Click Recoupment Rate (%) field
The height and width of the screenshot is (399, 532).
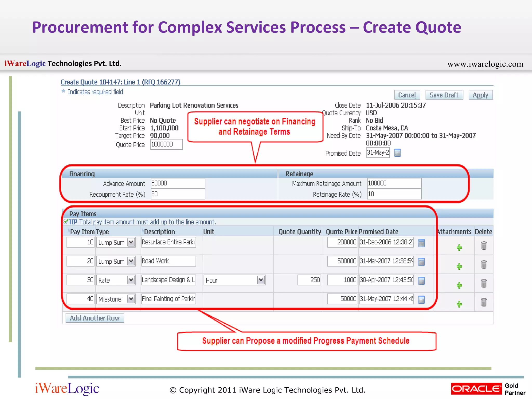178,194
